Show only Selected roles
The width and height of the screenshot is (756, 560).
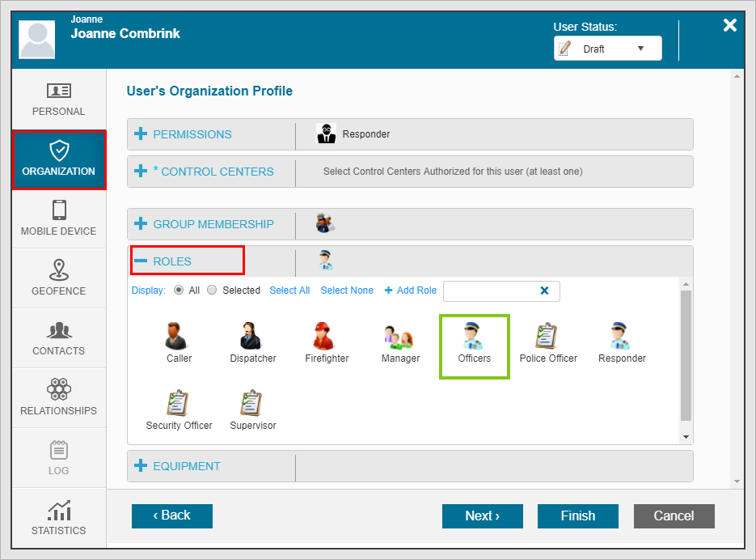point(212,291)
